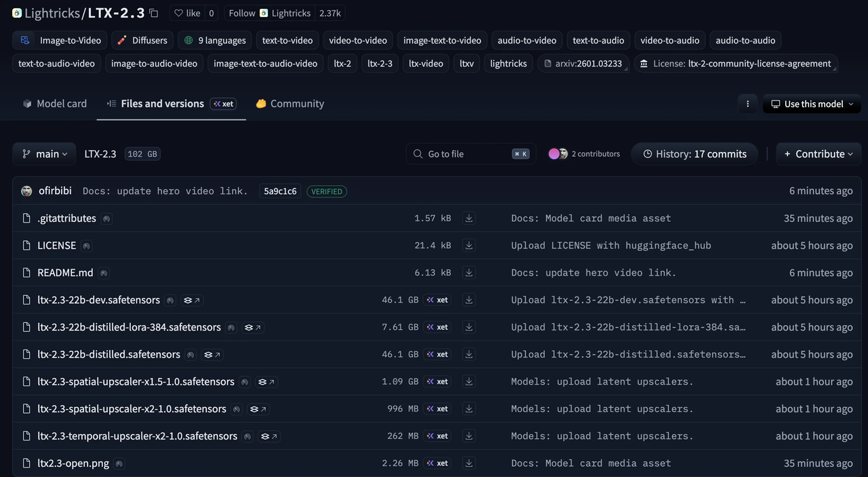The width and height of the screenshot is (868, 477).
Task: Show the 9 languages tag
Action: point(215,40)
